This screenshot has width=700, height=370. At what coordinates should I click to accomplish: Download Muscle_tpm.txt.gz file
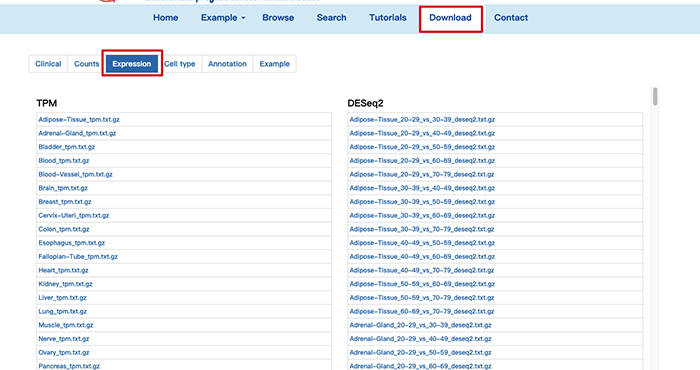(66, 325)
